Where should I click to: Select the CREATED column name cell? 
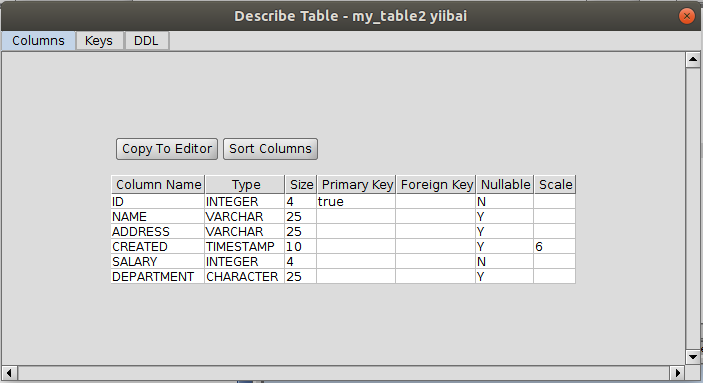(x=158, y=247)
